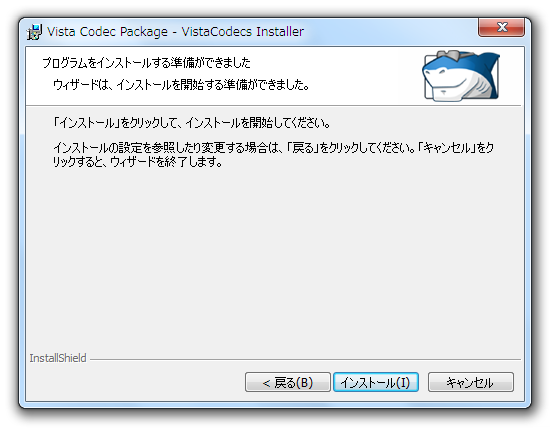
Task: Click the blank title bar space before close button
Action: pyautogui.click(x=390, y=32)
